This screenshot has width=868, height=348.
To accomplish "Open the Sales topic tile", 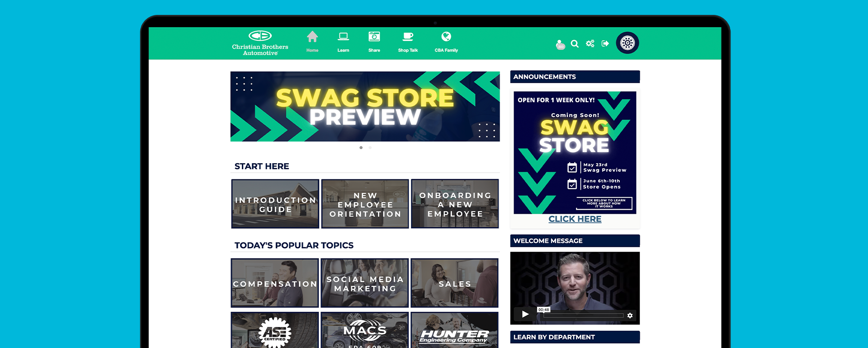I will (x=455, y=283).
